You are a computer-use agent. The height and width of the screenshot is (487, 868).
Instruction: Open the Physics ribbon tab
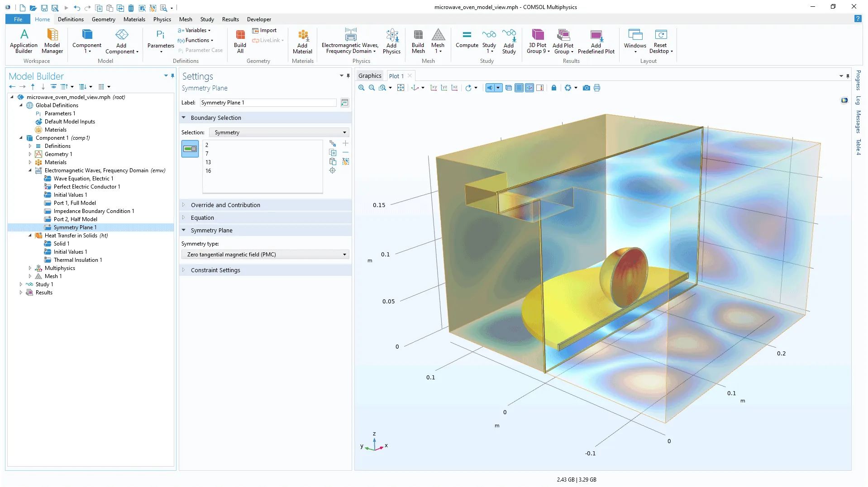coord(162,19)
